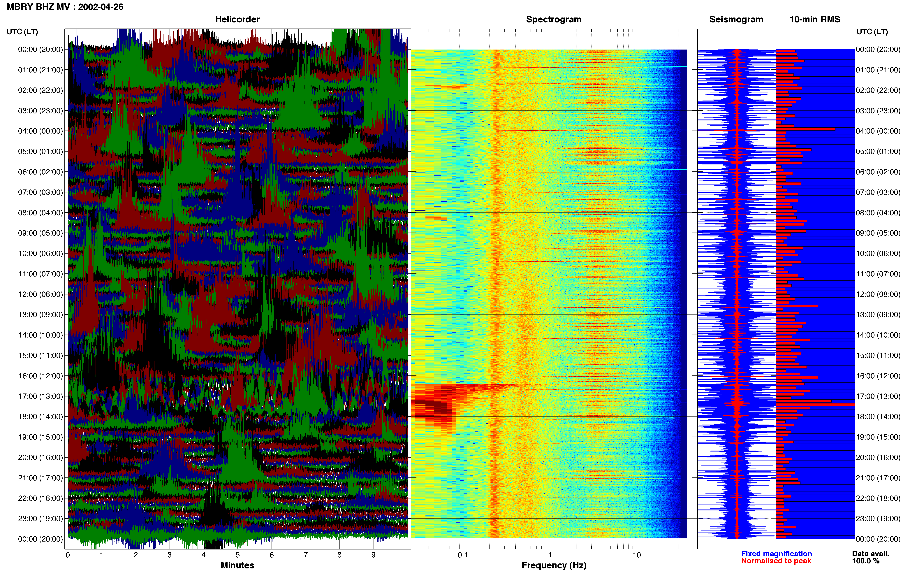Click '19:00 (15:00)' on the right time axis
This screenshot has height=578, width=924.
[x=878, y=437]
